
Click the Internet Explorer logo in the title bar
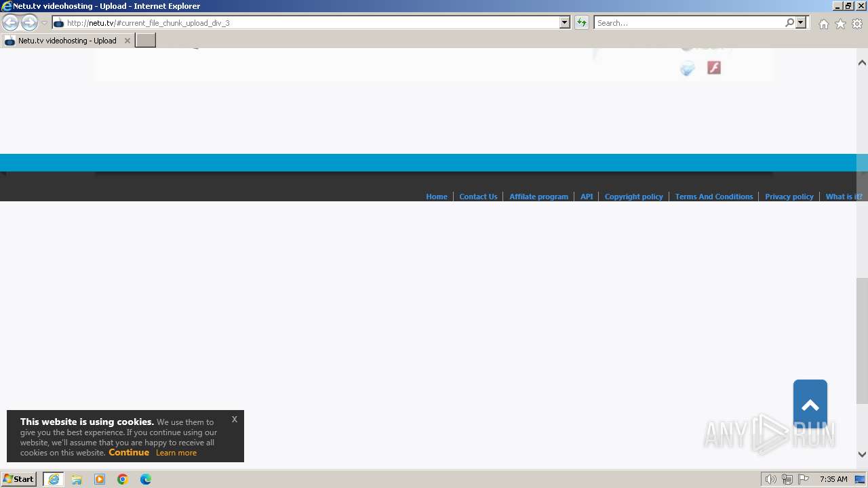click(x=7, y=6)
